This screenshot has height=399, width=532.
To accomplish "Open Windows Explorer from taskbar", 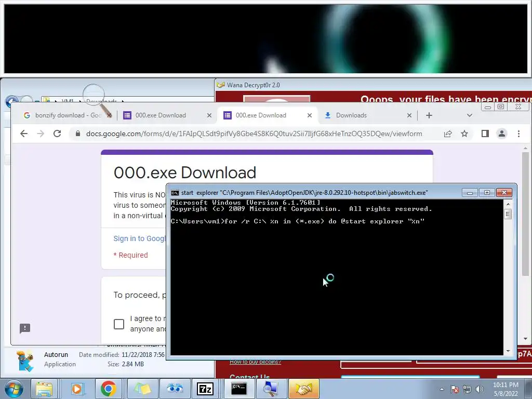I will (x=44, y=389).
